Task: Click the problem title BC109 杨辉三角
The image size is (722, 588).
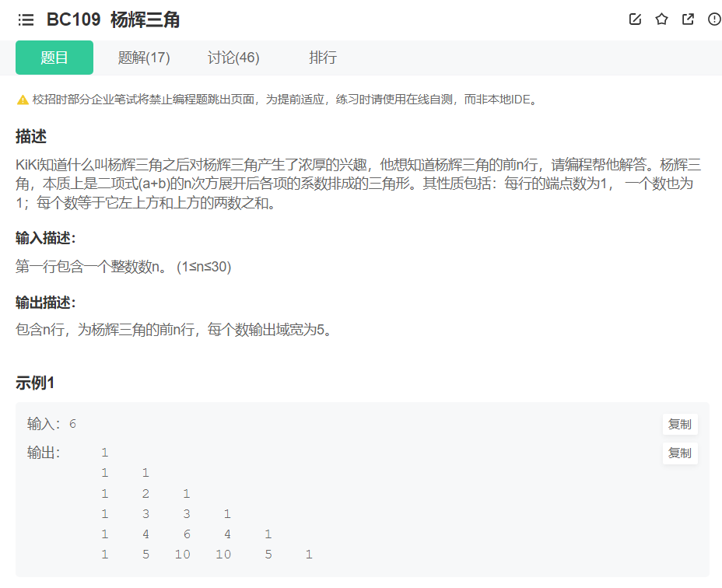Action: coord(113,19)
